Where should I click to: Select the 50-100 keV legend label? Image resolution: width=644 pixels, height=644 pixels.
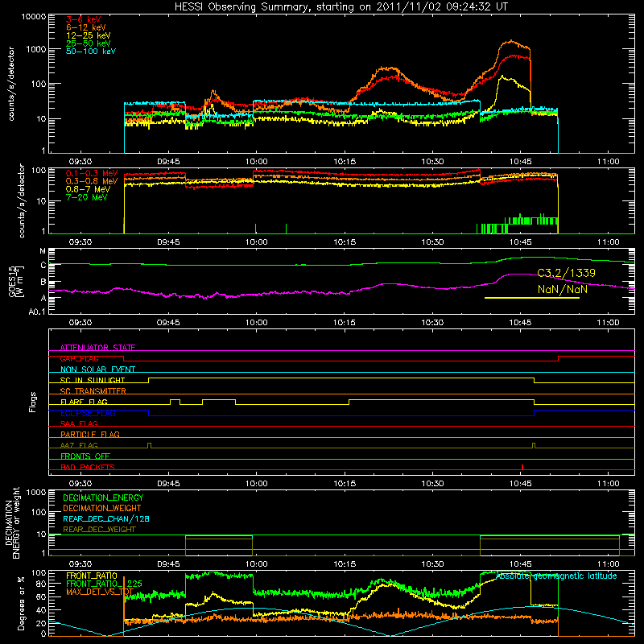[91, 52]
